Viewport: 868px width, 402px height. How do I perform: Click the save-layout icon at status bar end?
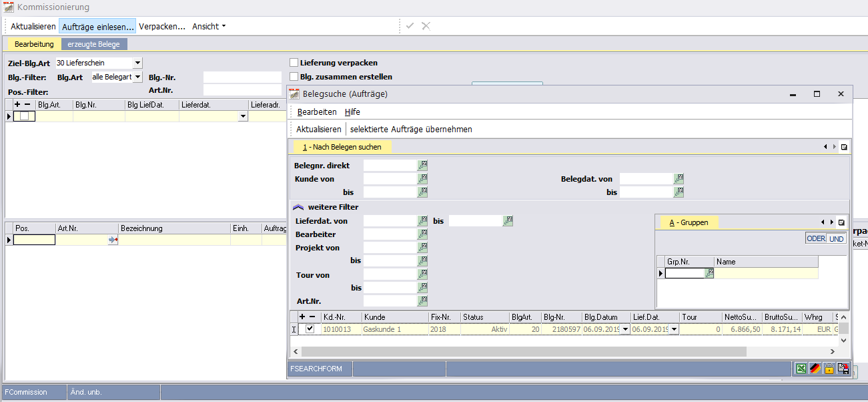pyautogui.click(x=843, y=369)
